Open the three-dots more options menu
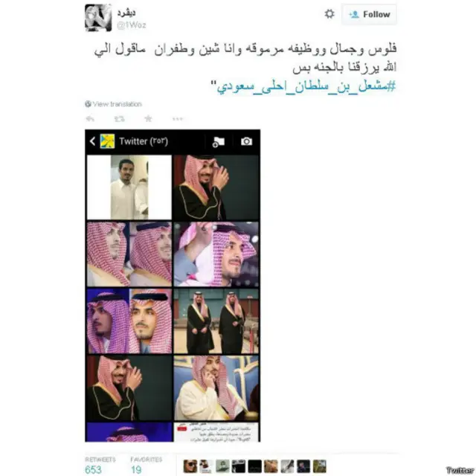The image size is (476, 476). (178, 119)
